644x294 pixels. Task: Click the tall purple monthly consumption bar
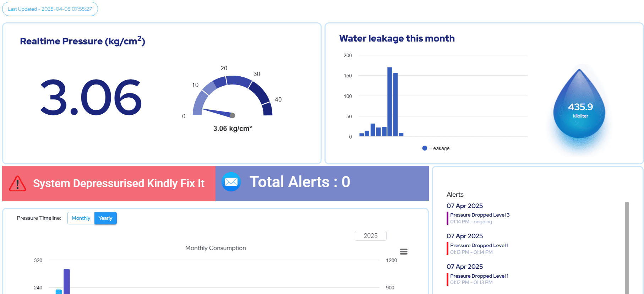tap(67, 282)
